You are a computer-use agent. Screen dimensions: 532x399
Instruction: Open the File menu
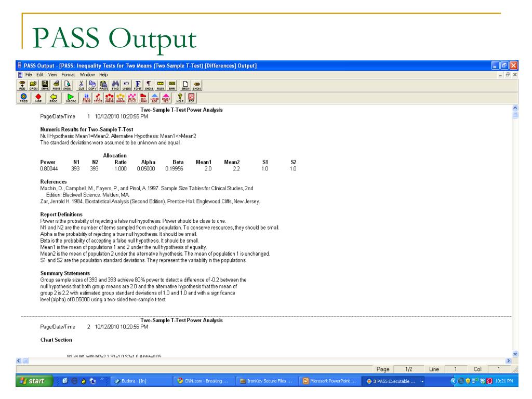(x=29, y=75)
